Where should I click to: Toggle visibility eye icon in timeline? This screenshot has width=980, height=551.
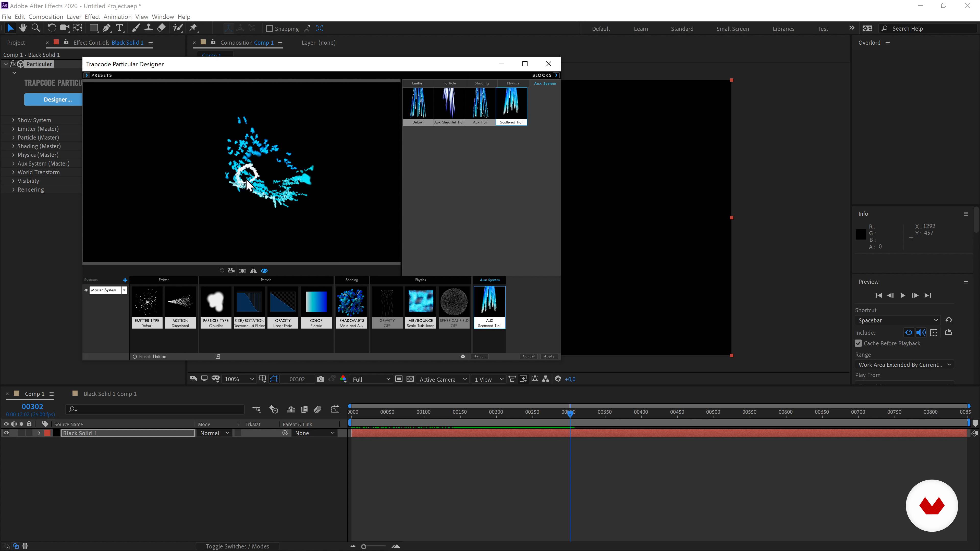[x=5, y=433]
